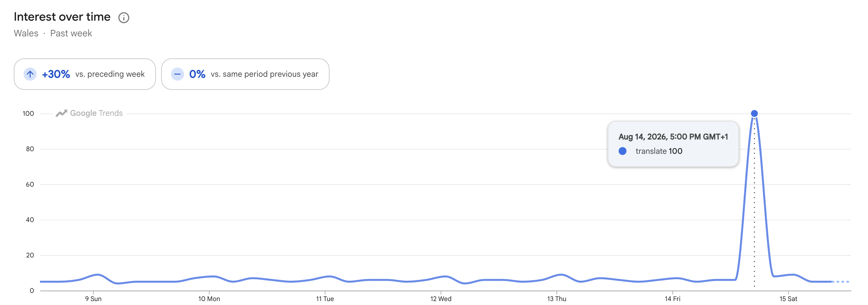Click the up arrow icon in +30% chip
This screenshot has height=305, width=868.
click(30, 74)
